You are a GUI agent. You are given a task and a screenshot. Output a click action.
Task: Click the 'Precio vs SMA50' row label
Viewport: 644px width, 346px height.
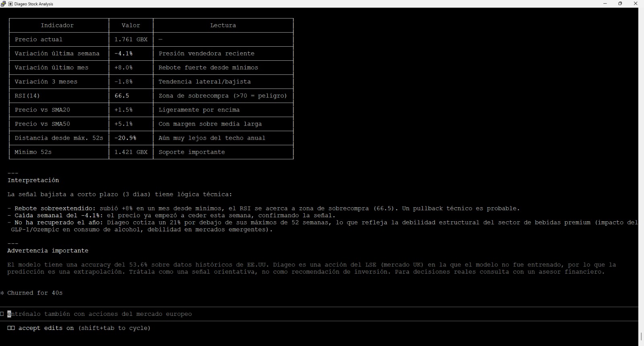(42, 124)
